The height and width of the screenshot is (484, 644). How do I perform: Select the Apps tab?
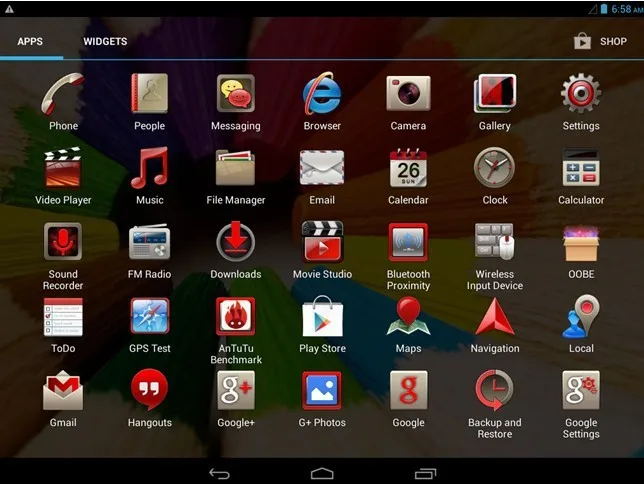tap(30, 41)
